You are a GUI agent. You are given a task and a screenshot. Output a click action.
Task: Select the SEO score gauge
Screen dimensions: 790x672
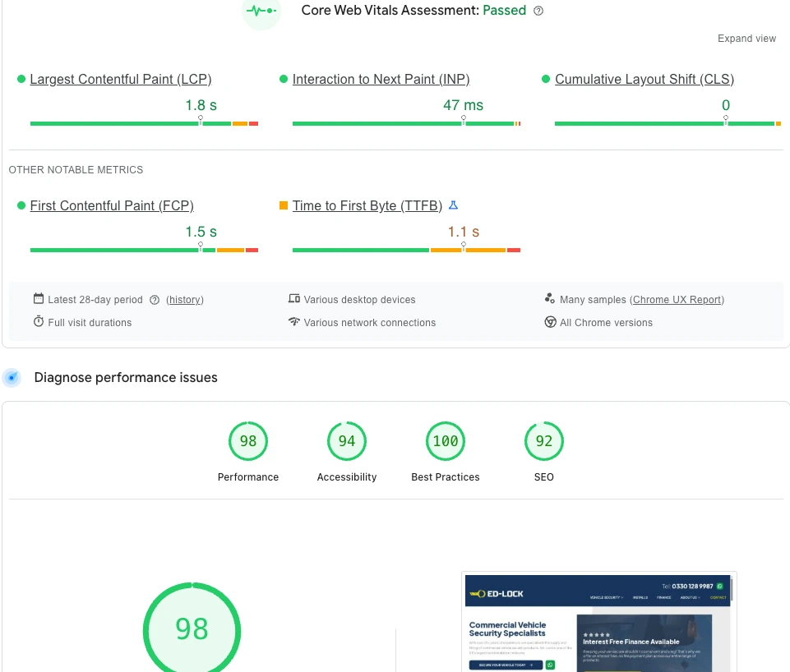[x=544, y=442]
